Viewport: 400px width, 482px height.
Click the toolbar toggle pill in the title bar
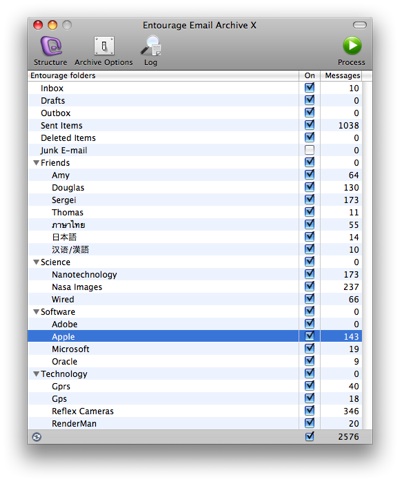pos(360,25)
